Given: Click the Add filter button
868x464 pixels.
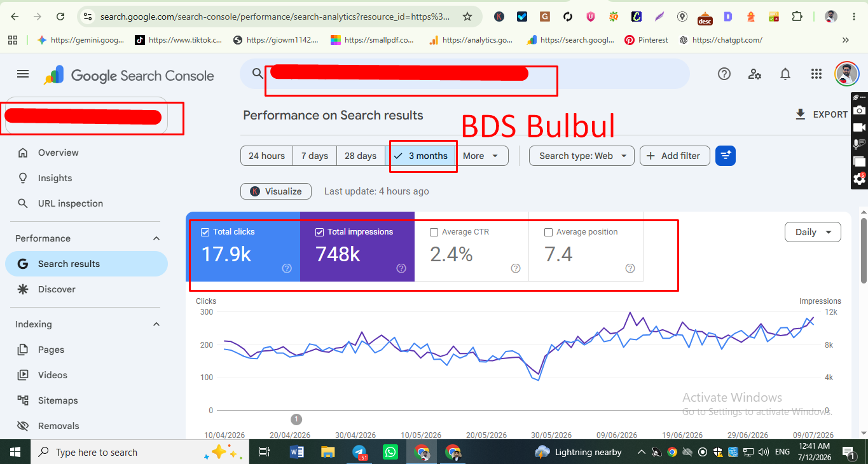Looking at the screenshot, I should click(x=675, y=156).
